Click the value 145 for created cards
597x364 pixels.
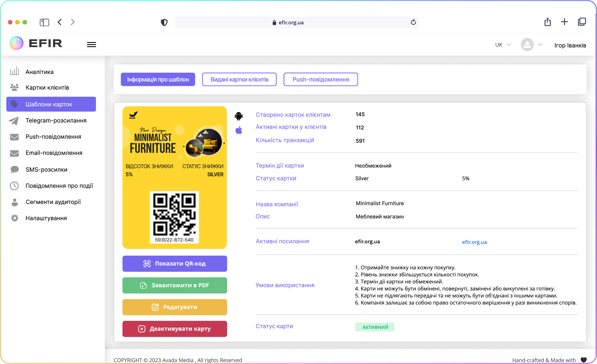pos(360,114)
